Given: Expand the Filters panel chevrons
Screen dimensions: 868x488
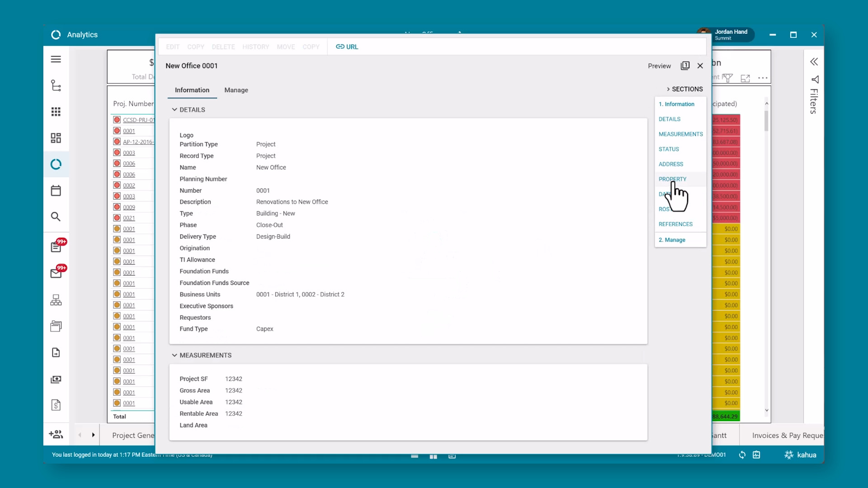Looking at the screenshot, I should (x=814, y=62).
